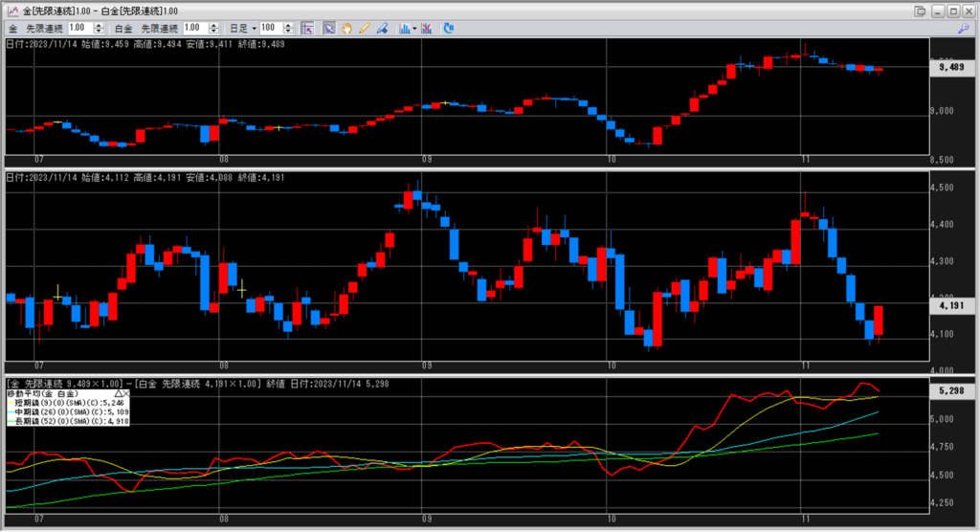Click the 先限連続 button next to 白金
The width and height of the screenshot is (980, 532).
(x=160, y=28)
